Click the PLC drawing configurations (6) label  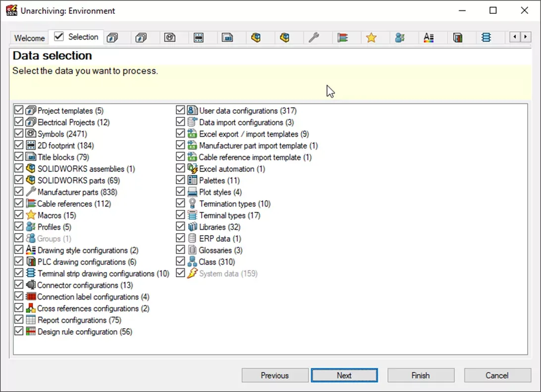pos(87,262)
